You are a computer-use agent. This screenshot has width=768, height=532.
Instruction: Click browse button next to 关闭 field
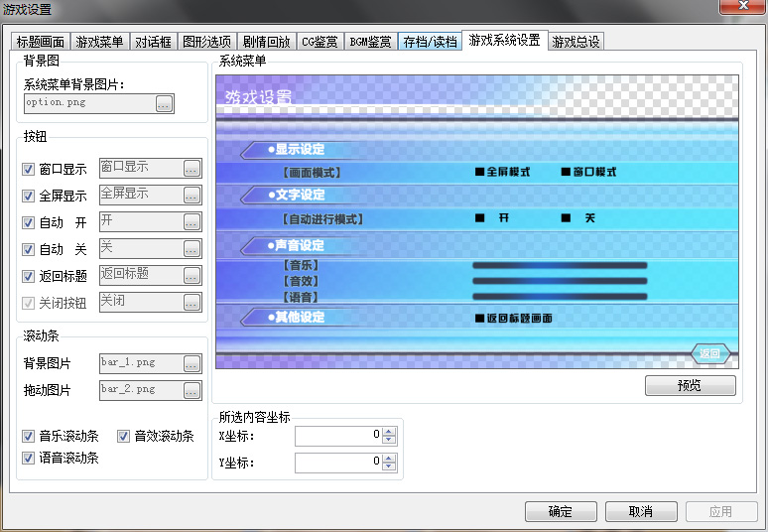[x=192, y=303]
